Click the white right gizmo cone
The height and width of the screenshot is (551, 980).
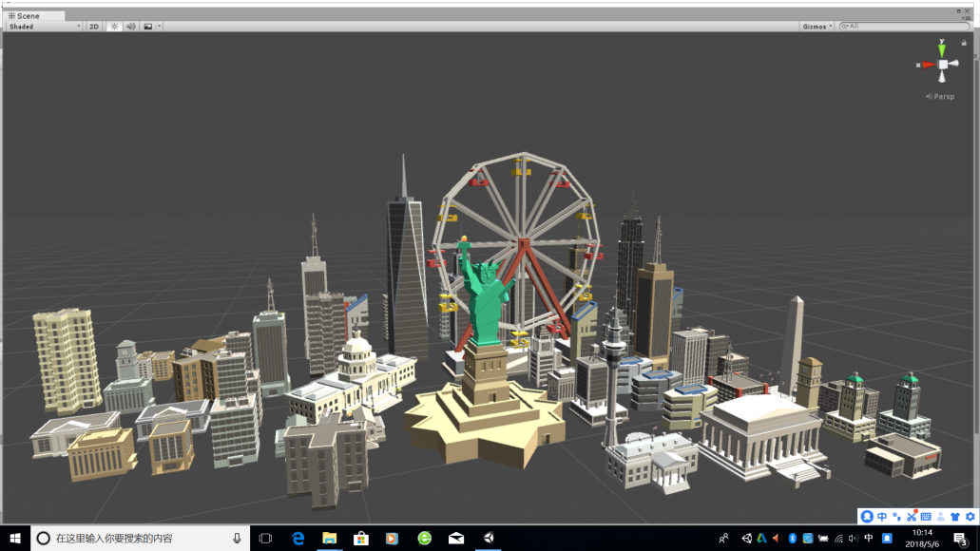(953, 63)
